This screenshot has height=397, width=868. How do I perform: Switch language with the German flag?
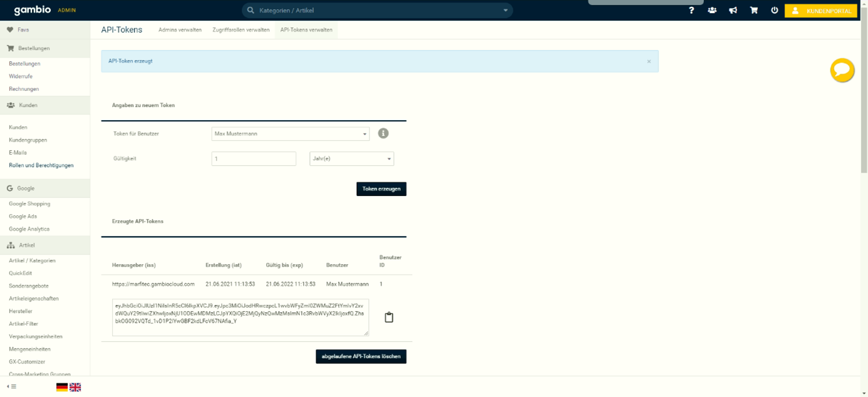click(x=62, y=387)
